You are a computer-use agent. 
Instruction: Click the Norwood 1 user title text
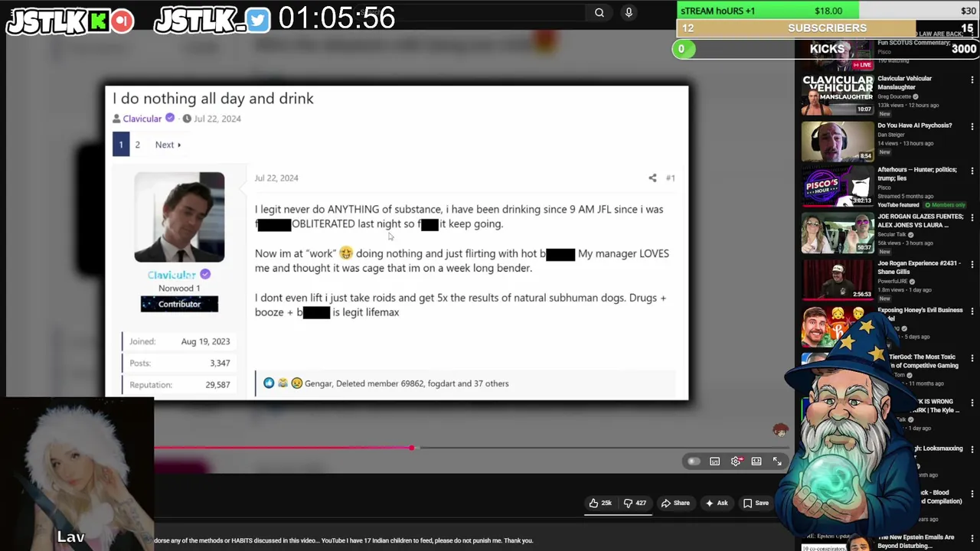coord(179,289)
